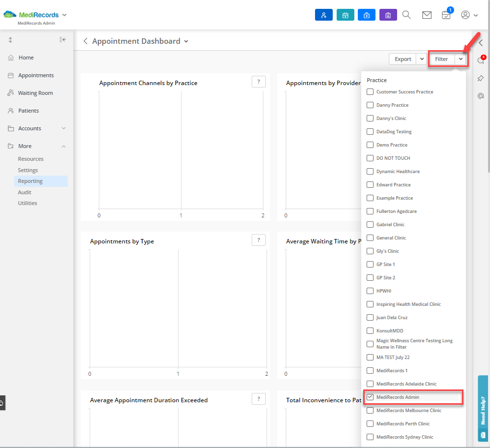The image size is (490, 448).
Task: Check the Customer Success Practice checkbox
Action: click(370, 92)
